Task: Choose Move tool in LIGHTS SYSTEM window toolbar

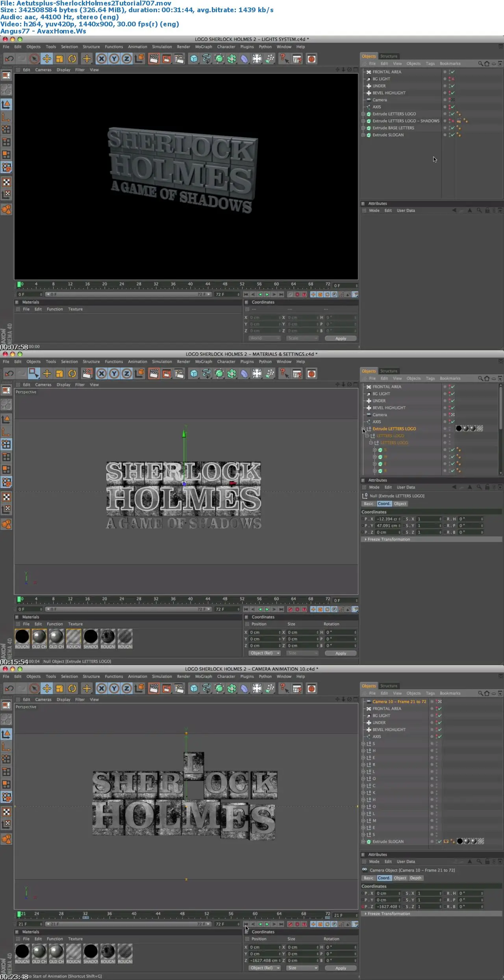Action: [x=47, y=59]
